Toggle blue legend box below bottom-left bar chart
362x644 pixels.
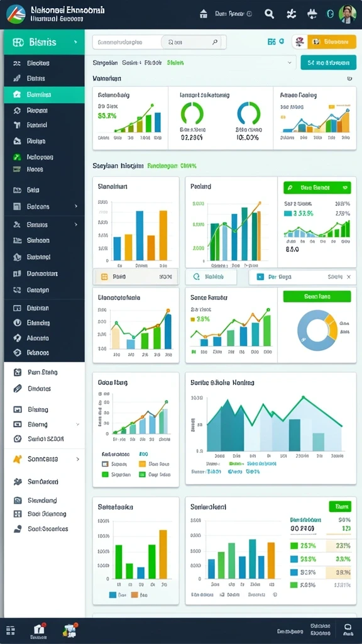click(x=113, y=595)
